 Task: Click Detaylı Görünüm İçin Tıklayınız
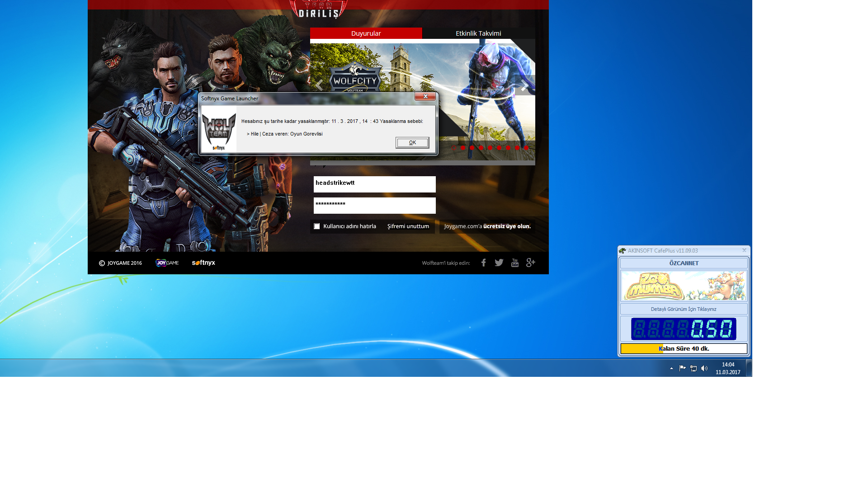click(x=684, y=309)
